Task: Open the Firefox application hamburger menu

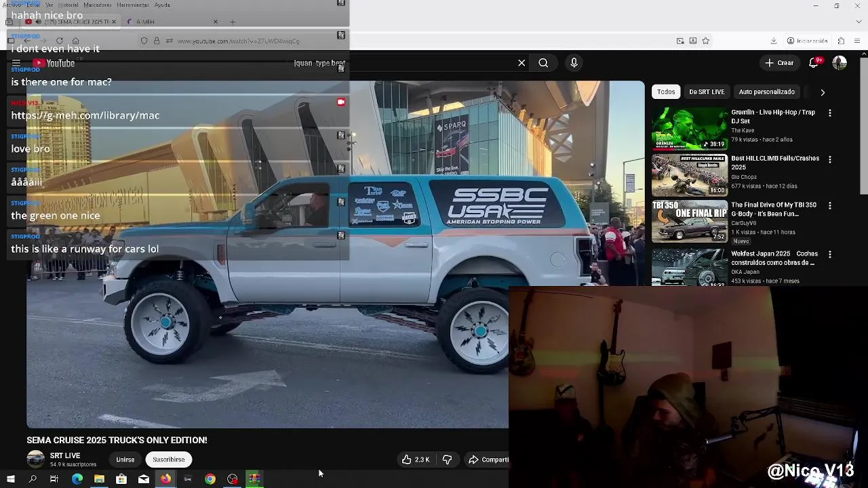Action: (859, 41)
